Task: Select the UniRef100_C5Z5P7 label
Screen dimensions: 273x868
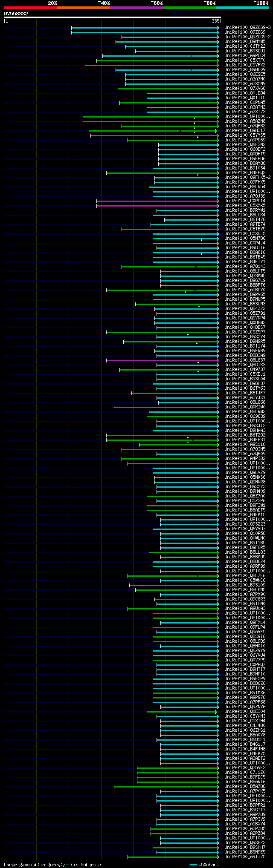Action: [245, 332]
